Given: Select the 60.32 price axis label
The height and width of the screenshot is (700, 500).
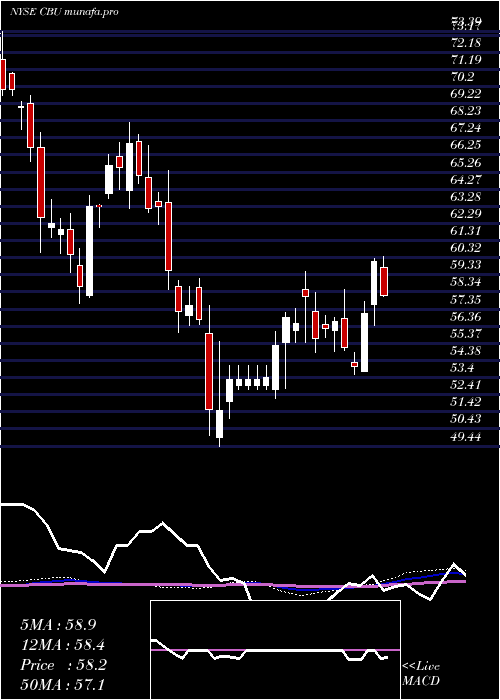Looking at the screenshot, I should [x=466, y=248].
